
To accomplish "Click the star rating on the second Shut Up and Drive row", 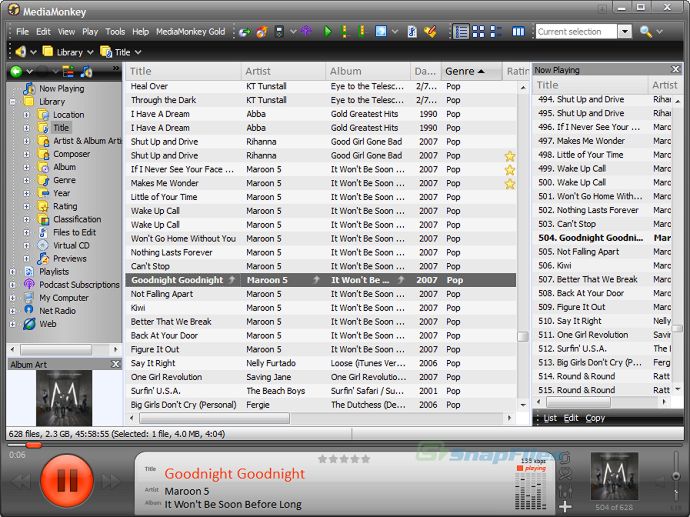I will [510, 156].
